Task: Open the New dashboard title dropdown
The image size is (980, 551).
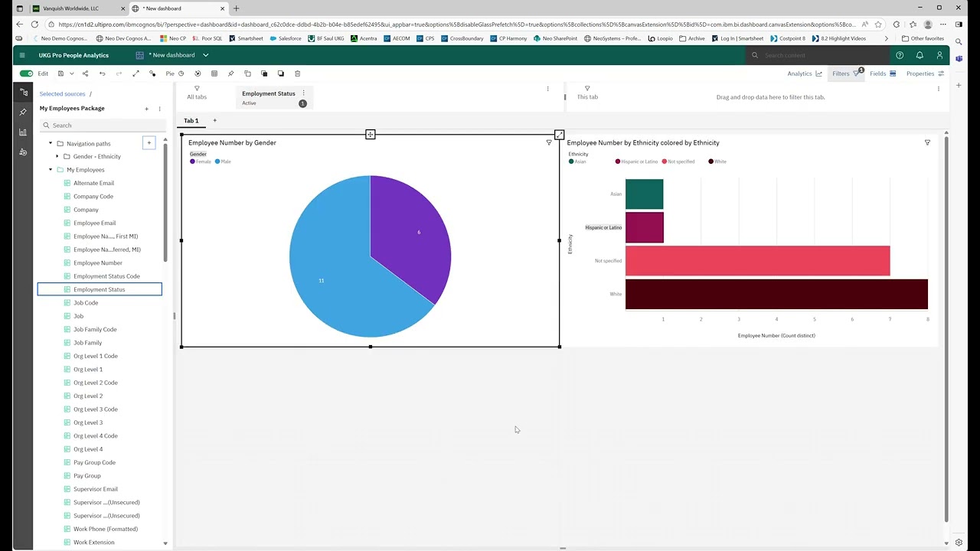Action: (205, 55)
